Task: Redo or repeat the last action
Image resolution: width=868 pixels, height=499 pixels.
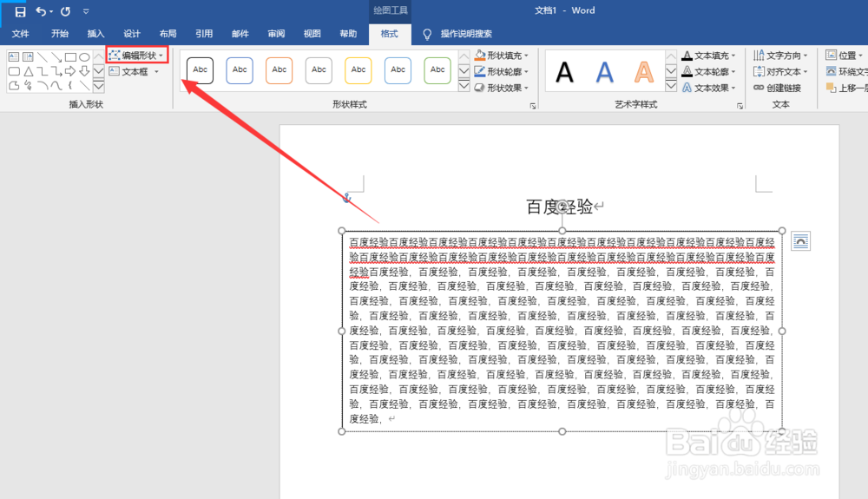Action: (x=65, y=11)
